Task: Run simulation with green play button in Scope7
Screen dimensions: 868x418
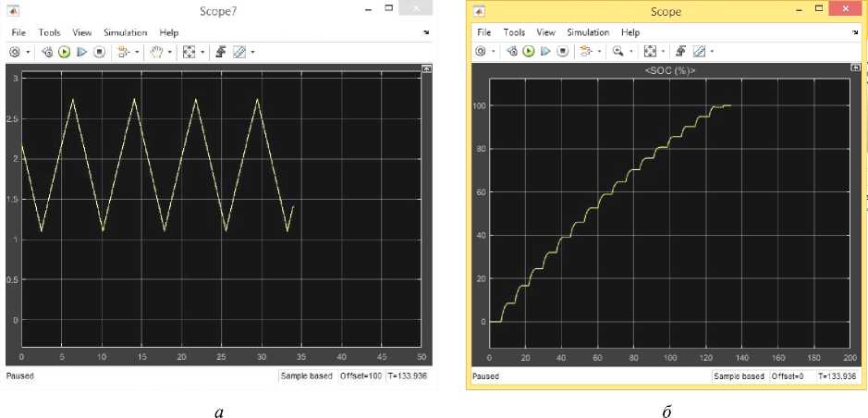Action: click(x=64, y=52)
